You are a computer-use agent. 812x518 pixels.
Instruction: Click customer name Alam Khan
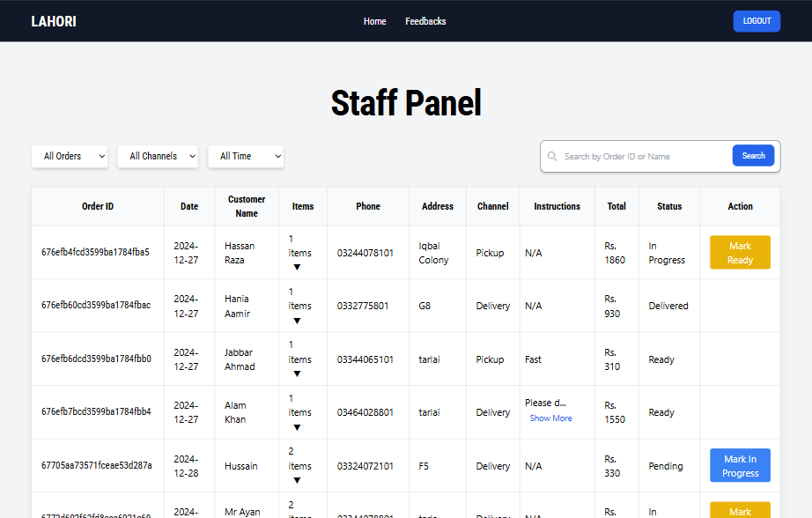pyautogui.click(x=235, y=412)
